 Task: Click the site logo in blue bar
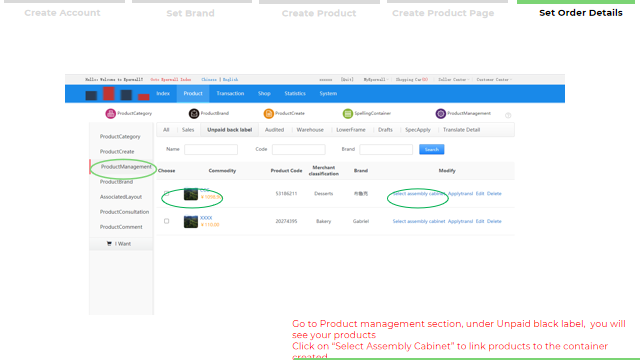[x=117, y=94]
